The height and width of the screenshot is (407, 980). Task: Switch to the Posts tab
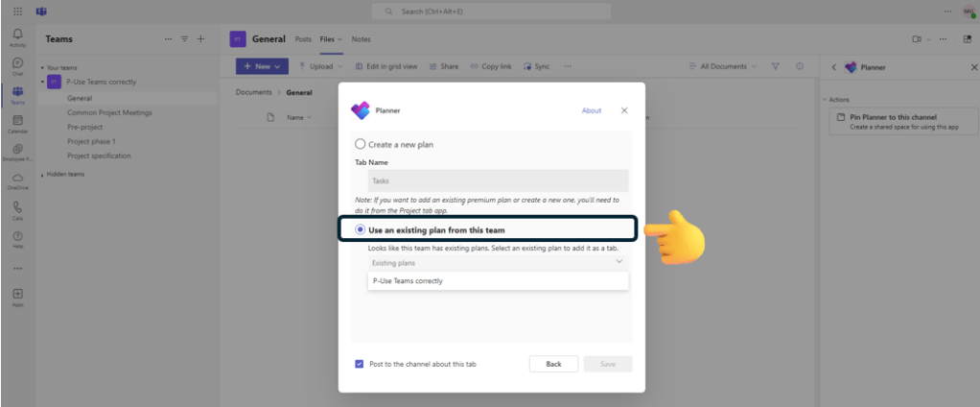[303, 39]
